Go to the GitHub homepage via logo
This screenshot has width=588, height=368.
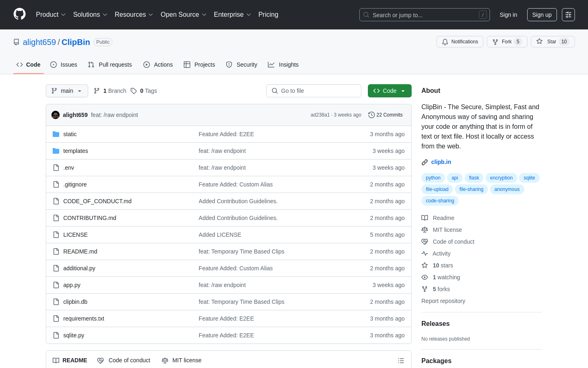click(x=20, y=14)
